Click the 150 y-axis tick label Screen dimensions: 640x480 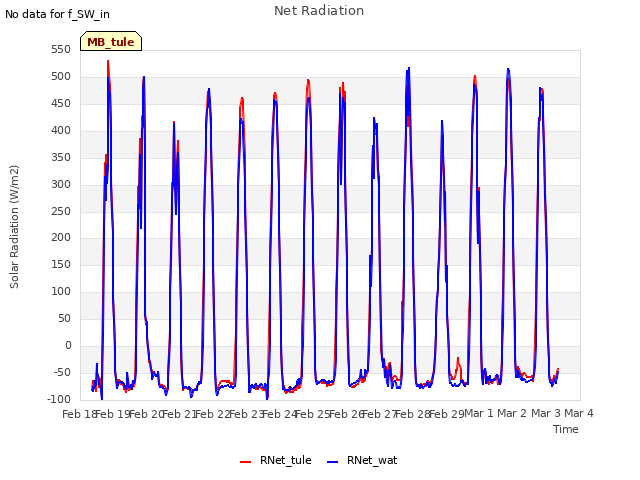click(x=61, y=264)
